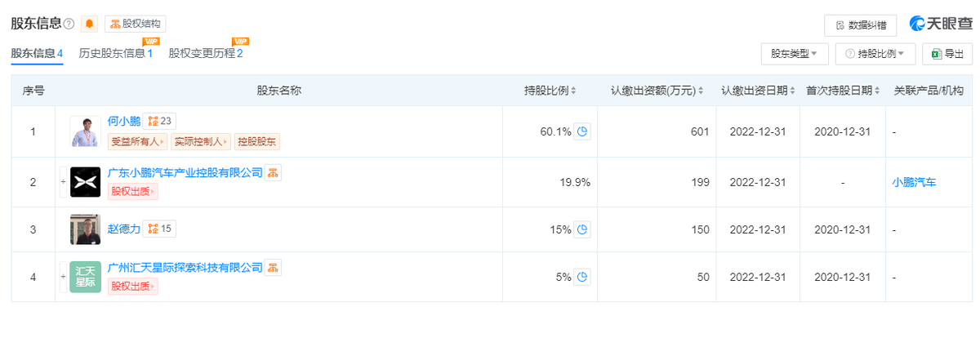Expand the 广州汇天星际探索科技有限公司 row

coord(63,277)
